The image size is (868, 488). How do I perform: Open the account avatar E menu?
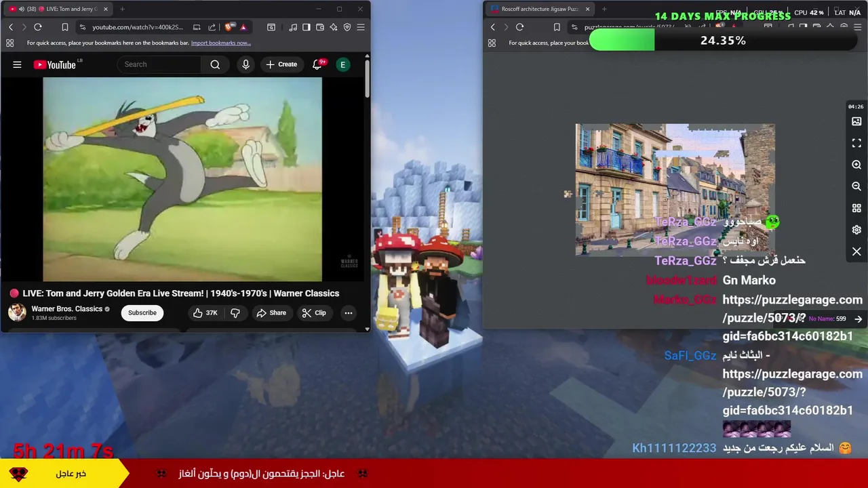click(x=343, y=64)
